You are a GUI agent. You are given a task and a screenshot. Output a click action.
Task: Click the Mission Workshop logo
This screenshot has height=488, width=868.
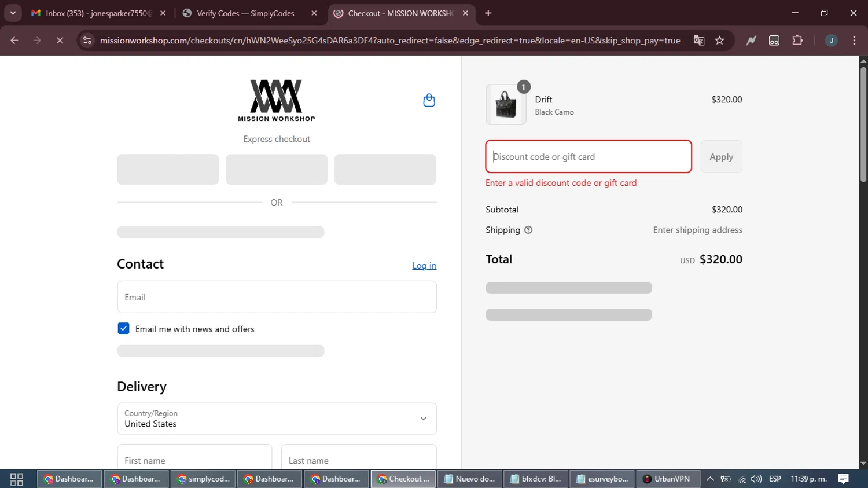[x=277, y=100]
